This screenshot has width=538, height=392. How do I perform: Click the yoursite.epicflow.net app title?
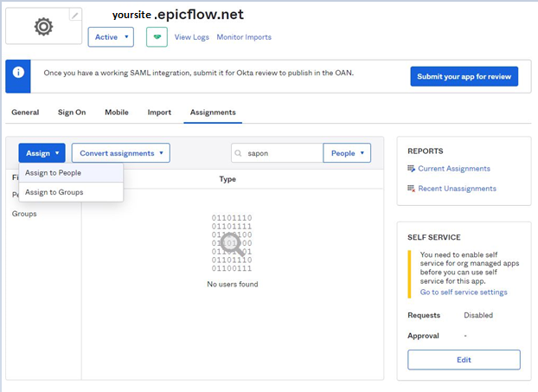click(178, 15)
